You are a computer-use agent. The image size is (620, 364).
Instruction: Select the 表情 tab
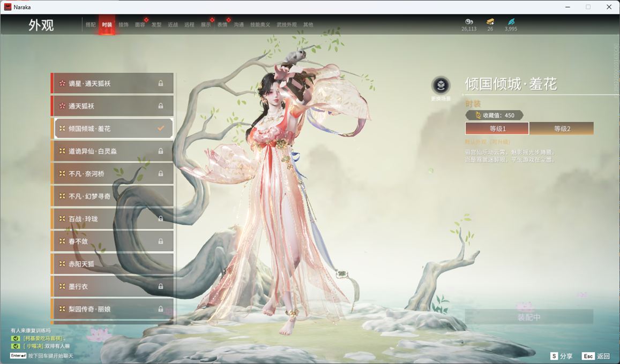coord(222,25)
